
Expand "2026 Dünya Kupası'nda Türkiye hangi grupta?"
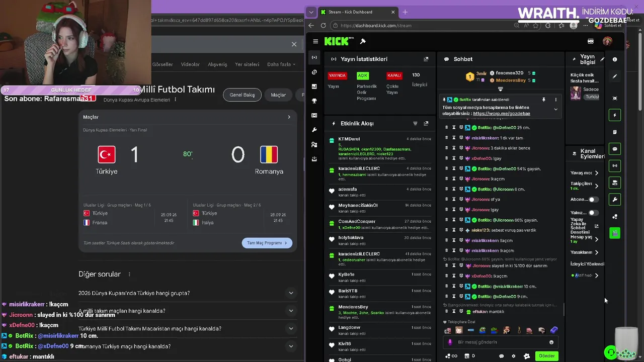click(x=291, y=293)
